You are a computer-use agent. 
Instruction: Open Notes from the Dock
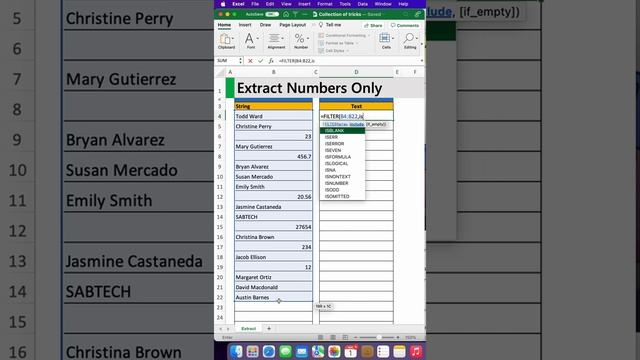click(x=399, y=351)
